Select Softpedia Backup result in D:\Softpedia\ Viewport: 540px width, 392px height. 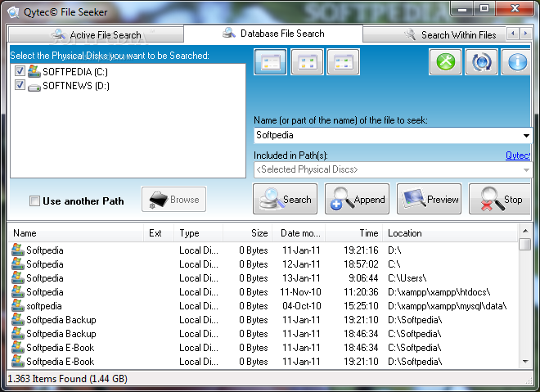point(263,320)
